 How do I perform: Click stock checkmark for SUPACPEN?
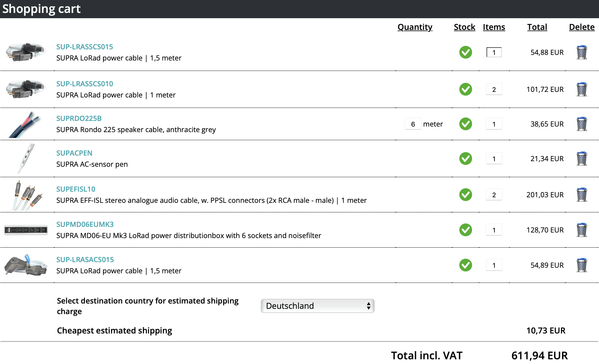[x=466, y=159]
